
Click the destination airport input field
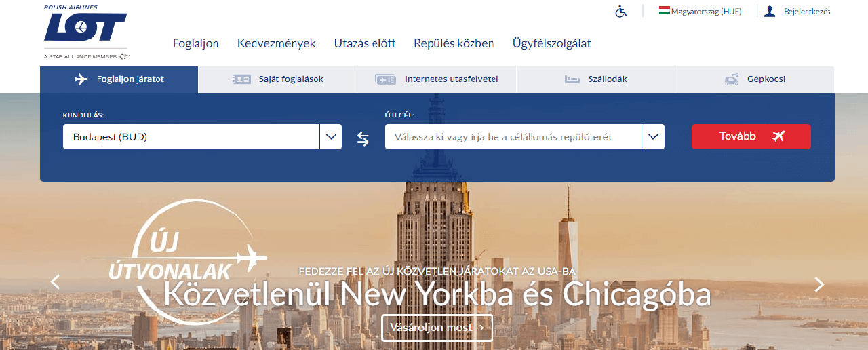coord(513,137)
